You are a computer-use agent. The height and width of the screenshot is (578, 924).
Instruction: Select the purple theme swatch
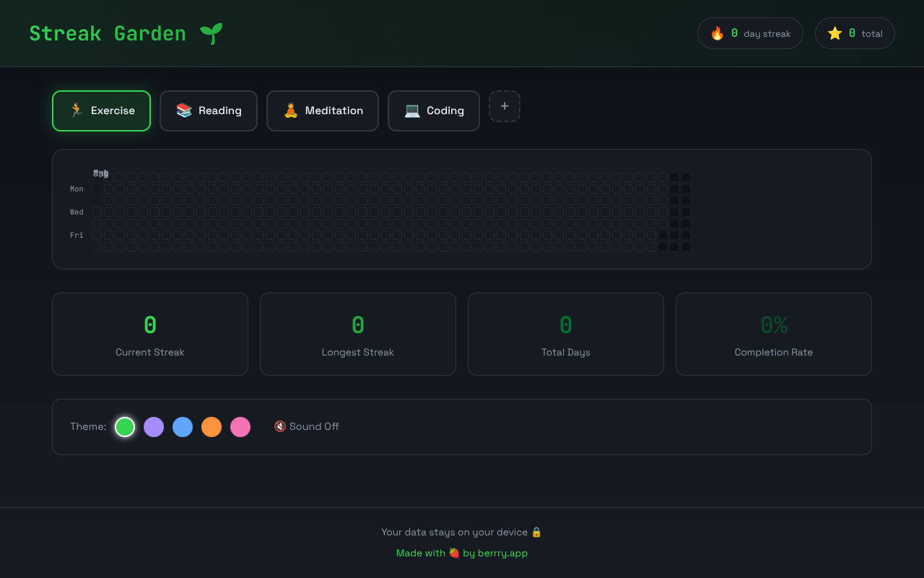click(154, 426)
